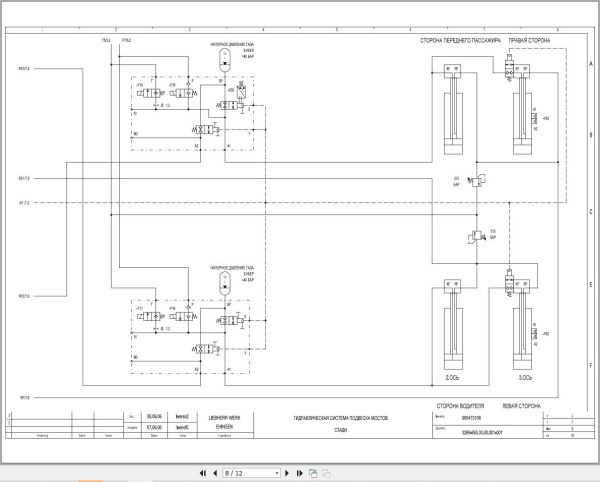Open the 8 / 12 page selector dropdown
The width and height of the screenshot is (600, 482).
252,473
